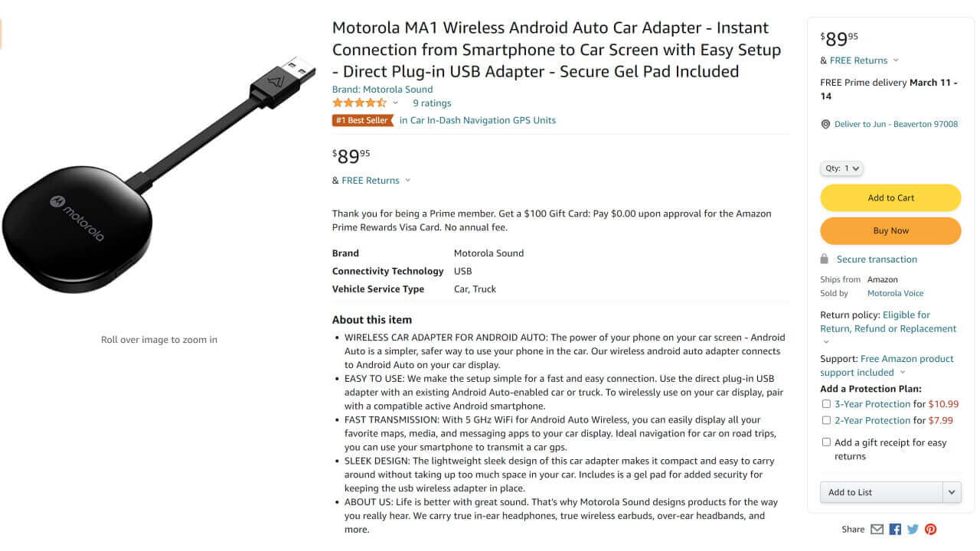The width and height of the screenshot is (980, 551).
Task: Click the Pinterest share icon
Action: [x=930, y=529]
